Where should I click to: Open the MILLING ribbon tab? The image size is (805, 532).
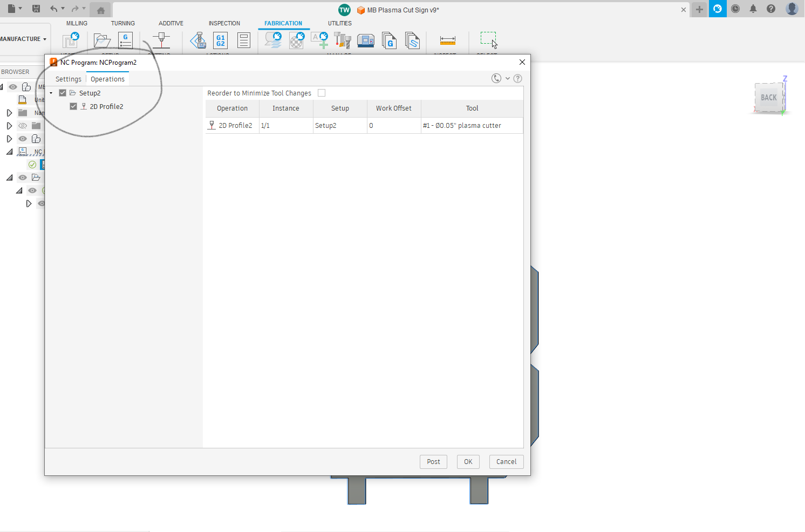[77, 23]
